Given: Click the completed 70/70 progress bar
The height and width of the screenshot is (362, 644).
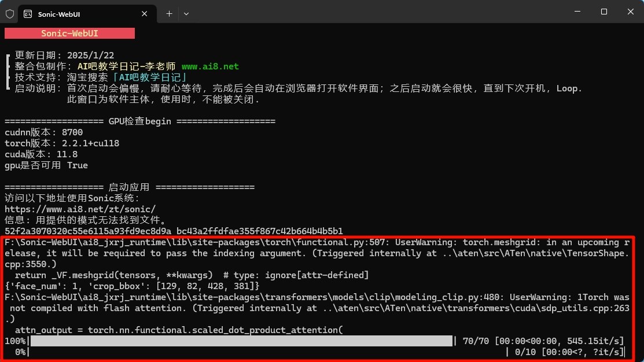Looking at the screenshot, I should coord(241,341).
